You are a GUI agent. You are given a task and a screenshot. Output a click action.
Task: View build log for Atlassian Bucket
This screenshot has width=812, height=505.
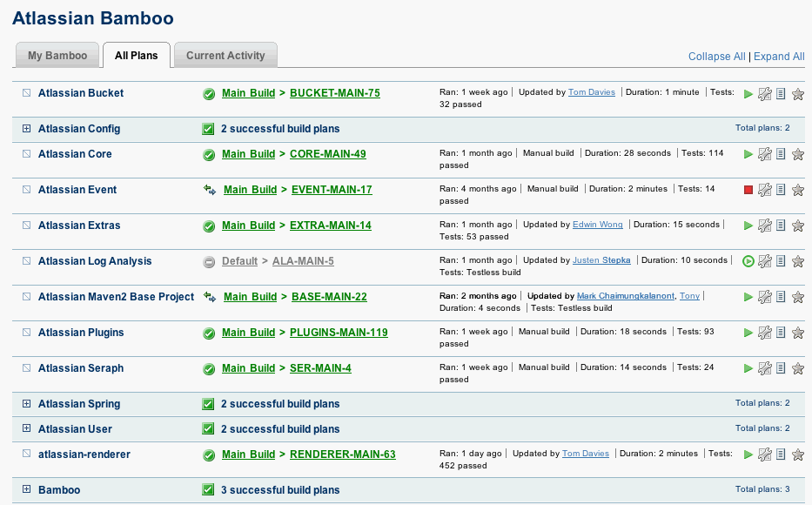click(781, 94)
